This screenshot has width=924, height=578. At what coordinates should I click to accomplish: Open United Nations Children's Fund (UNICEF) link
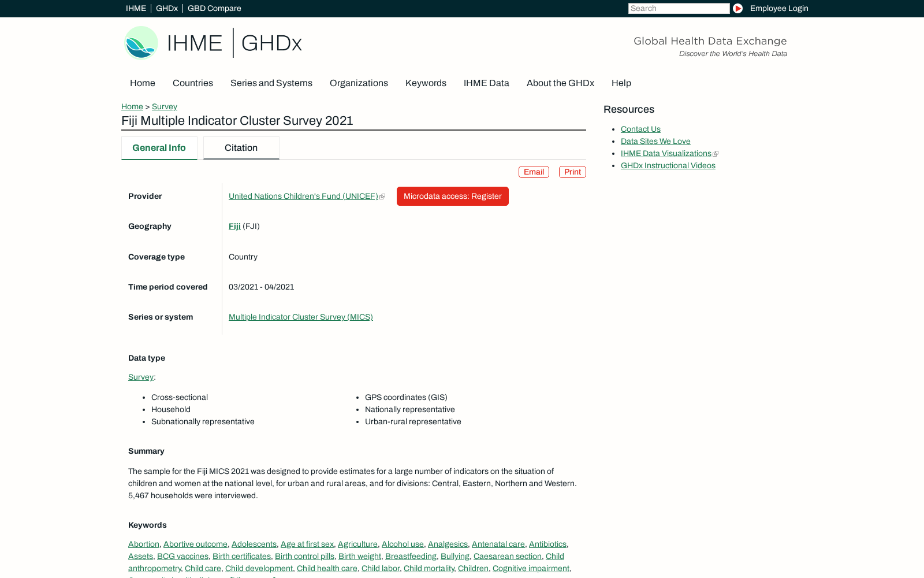pos(303,196)
